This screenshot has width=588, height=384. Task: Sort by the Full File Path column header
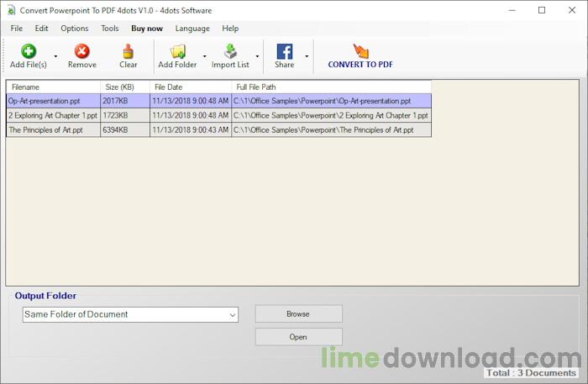332,87
